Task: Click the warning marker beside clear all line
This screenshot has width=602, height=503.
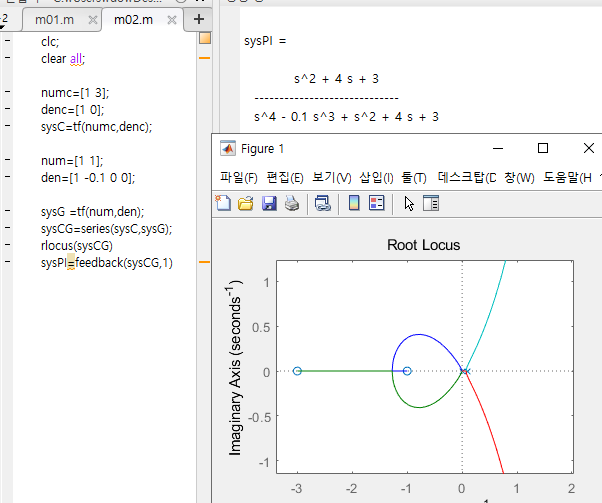Action: pos(205,58)
